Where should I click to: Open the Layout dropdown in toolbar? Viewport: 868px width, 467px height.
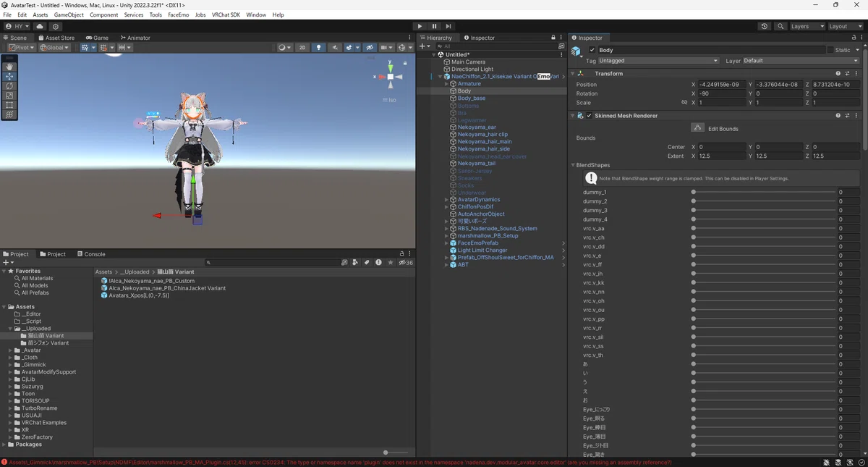point(846,26)
